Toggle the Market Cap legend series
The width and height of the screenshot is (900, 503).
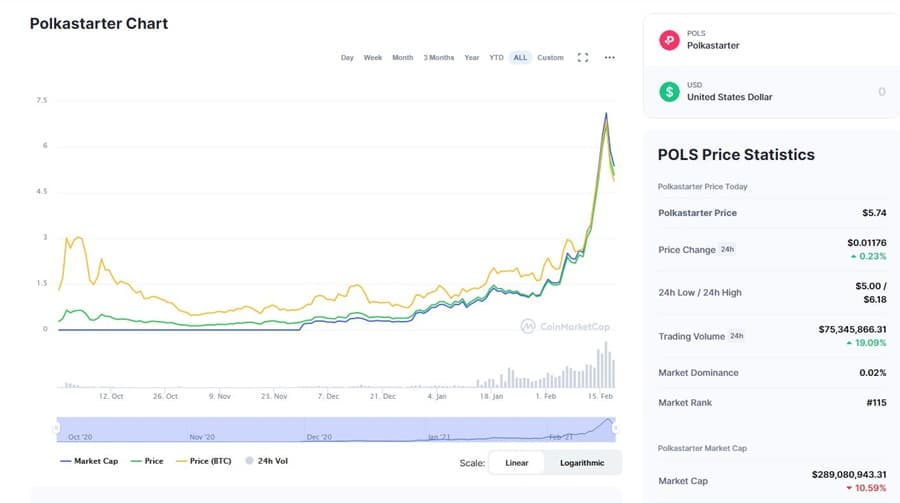pyautogui.click(x=92, y=462)
